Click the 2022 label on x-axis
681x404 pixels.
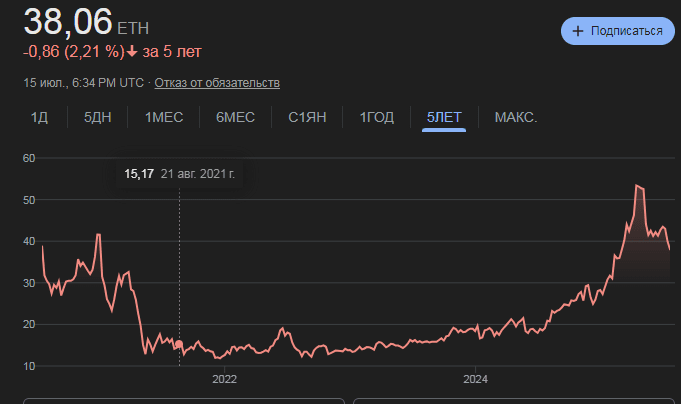click(x=224, y=380)
